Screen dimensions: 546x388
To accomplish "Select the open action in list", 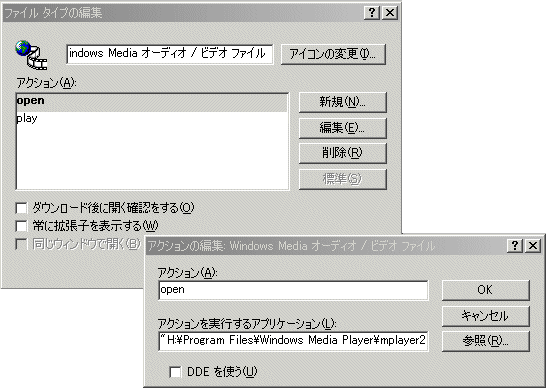I will 152,101.
